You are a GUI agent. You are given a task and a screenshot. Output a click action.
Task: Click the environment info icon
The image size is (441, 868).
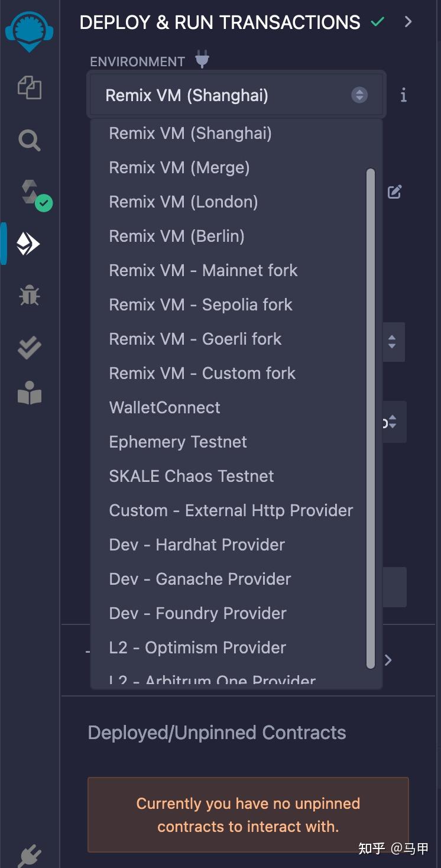click(x=403, y=95)
